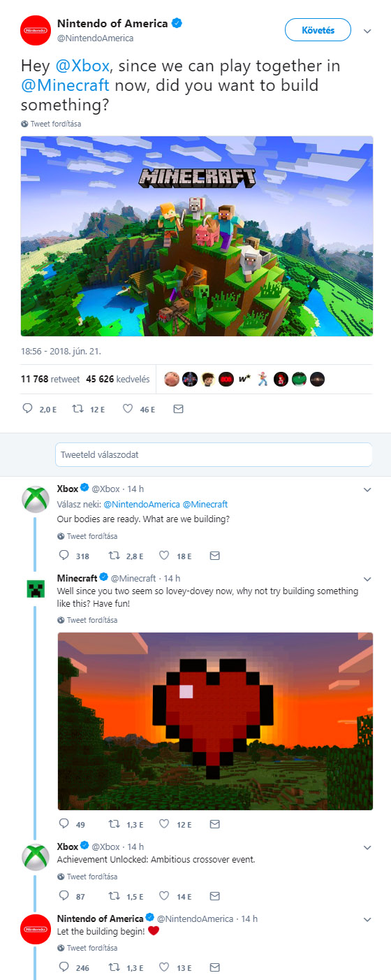The width and height of the screenshot is (391, 980).
Task: Retweet the main Nintendo of America tweet
Action: [x=78, y=409]
